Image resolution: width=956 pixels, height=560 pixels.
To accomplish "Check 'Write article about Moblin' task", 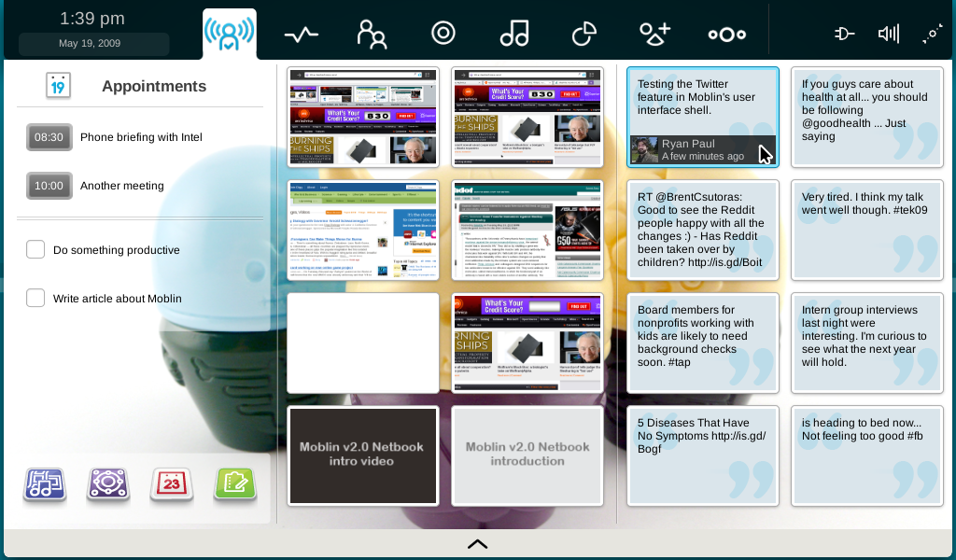I will pos(35,298).
